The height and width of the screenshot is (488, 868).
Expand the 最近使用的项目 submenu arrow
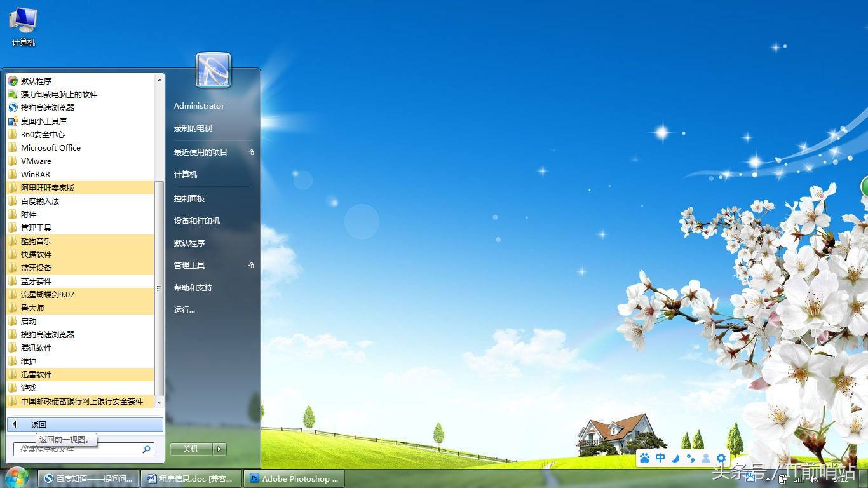[x=251, y=152]
